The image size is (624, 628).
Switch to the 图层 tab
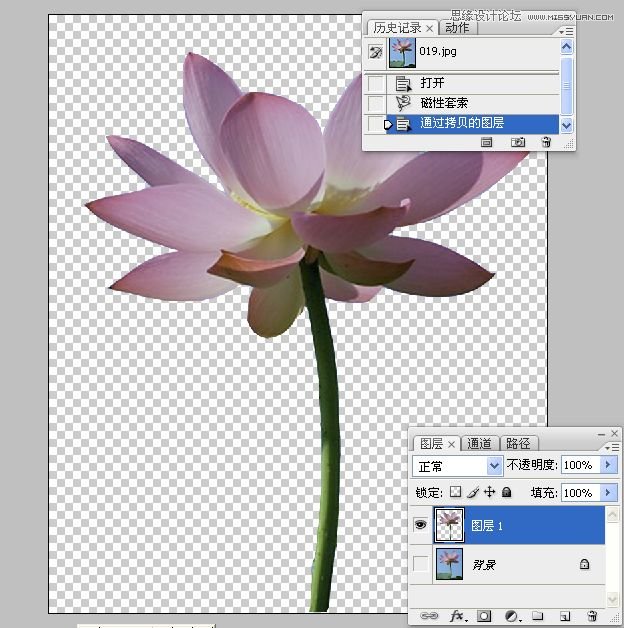431,444
